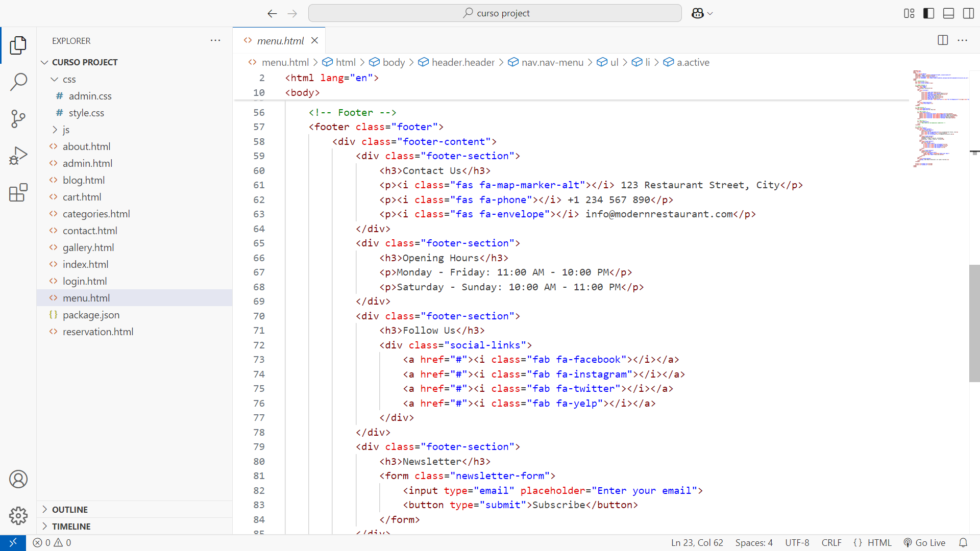Open the Run and Debug view icon
This screenshot has width=980, height=551.
click(x=18, y=156)
